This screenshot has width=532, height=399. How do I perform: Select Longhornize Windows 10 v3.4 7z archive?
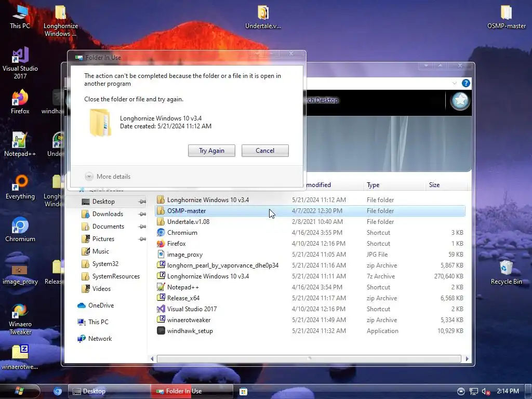coord(310,276)
